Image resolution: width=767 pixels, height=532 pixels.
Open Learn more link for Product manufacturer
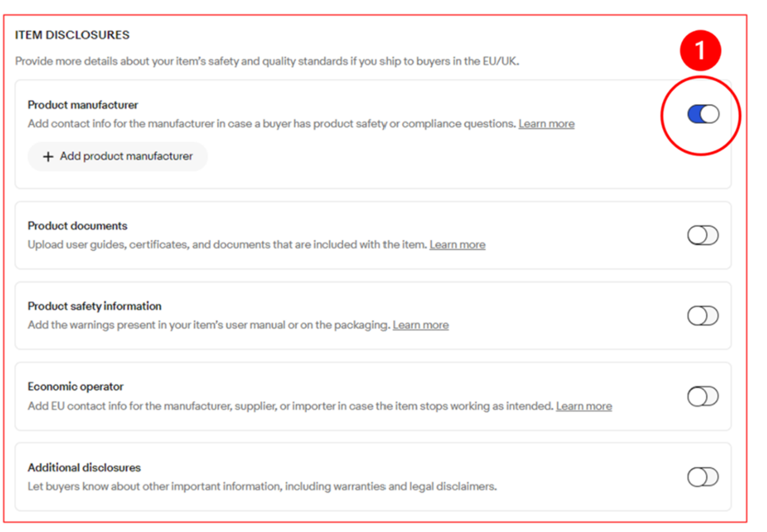pyautogui.click(x=546, y=124)
